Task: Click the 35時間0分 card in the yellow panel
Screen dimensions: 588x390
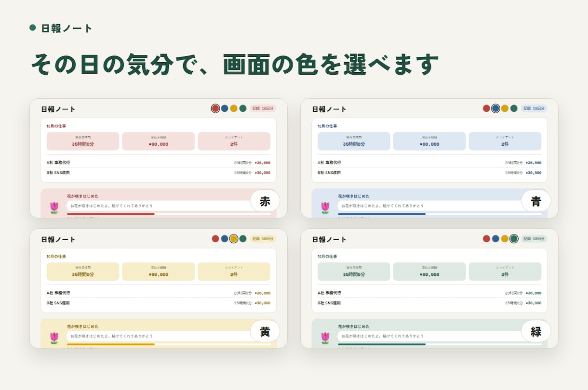Action: point(83,272)
